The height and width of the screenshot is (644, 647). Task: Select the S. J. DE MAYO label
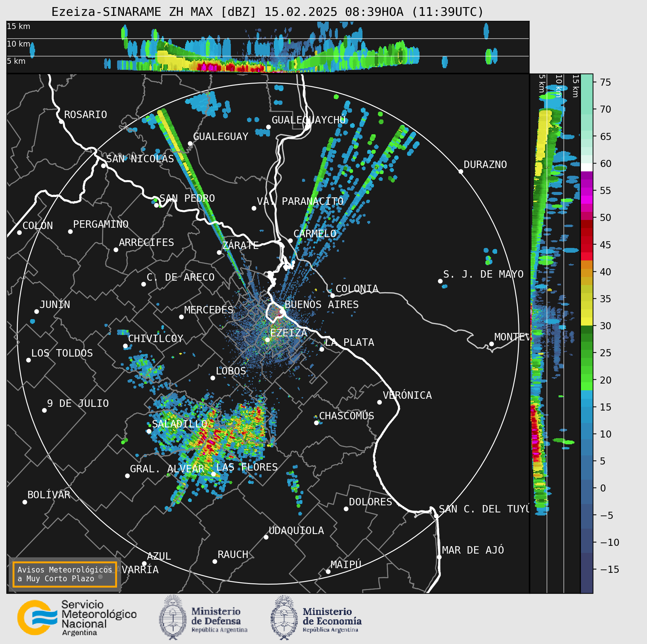[483, 274]
